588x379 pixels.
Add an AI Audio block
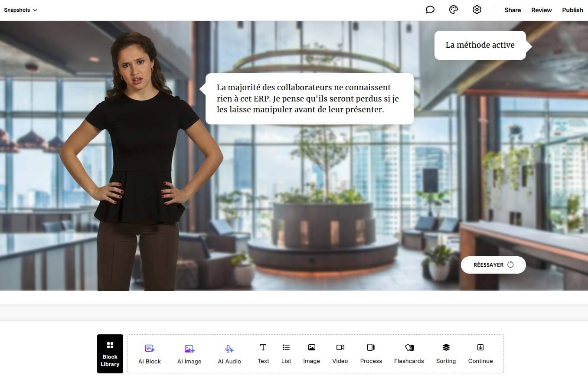point(229,354)
